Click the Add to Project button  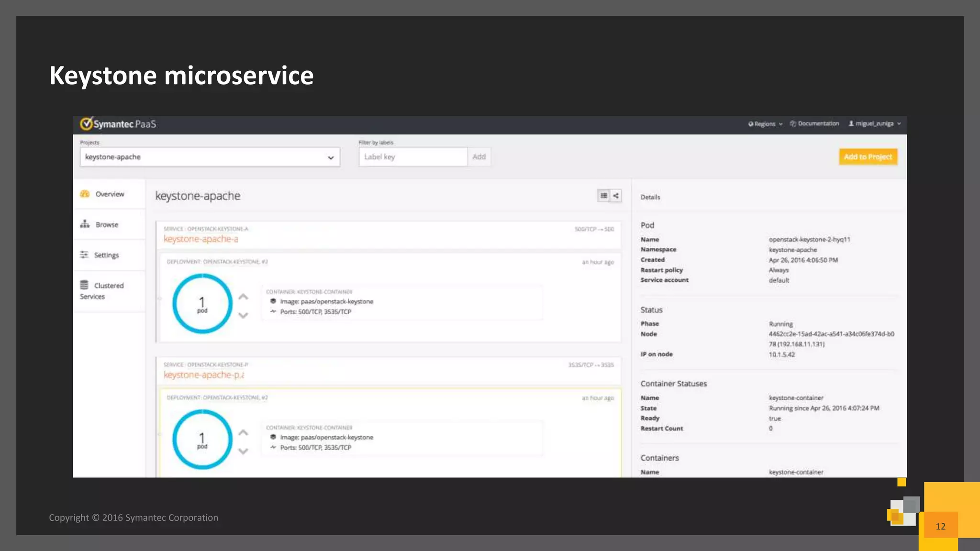(868, 157)
